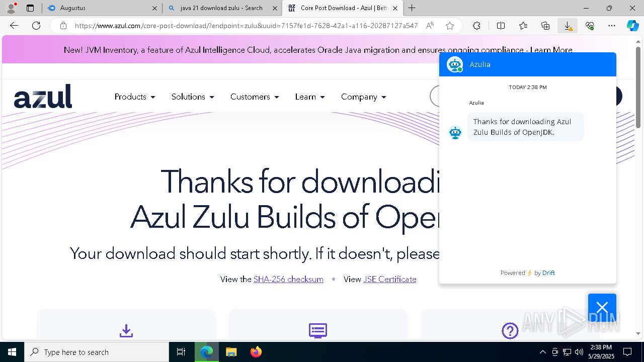Open the Favorites list icon
This screenshot has width=644, height=362.
pyautogui.click(x=523, y=26)
